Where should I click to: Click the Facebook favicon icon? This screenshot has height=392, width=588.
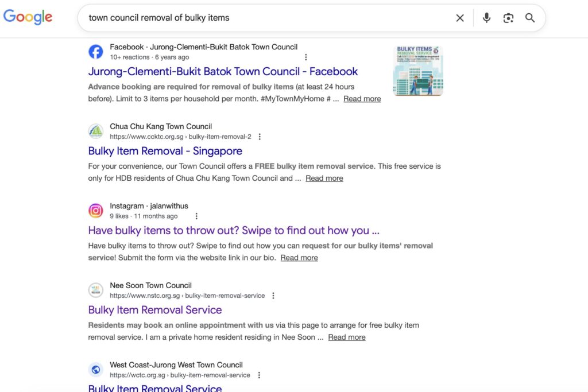[96, 52]
